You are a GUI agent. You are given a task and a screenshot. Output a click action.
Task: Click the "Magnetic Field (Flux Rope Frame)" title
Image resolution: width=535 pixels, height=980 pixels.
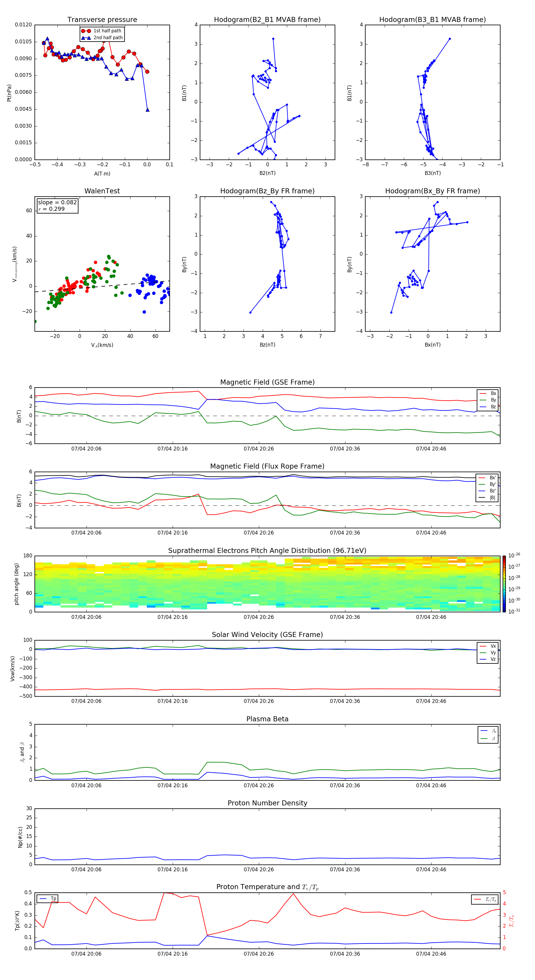(x=267, y=467)
